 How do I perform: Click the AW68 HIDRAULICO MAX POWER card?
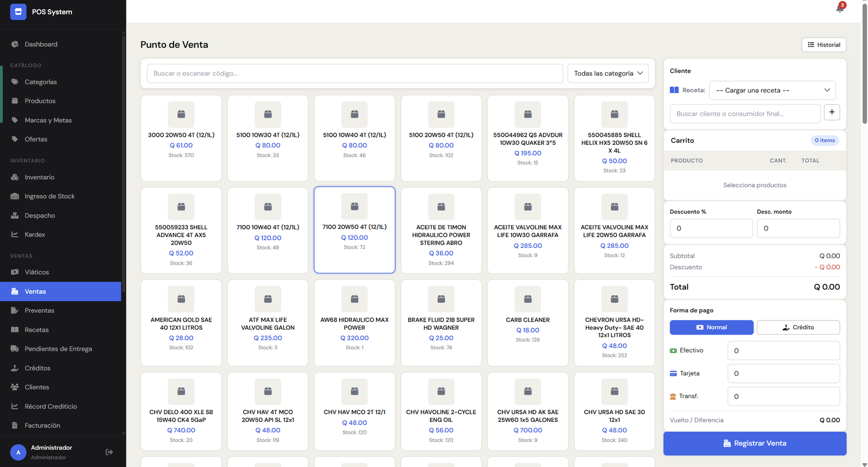point(355,323)
